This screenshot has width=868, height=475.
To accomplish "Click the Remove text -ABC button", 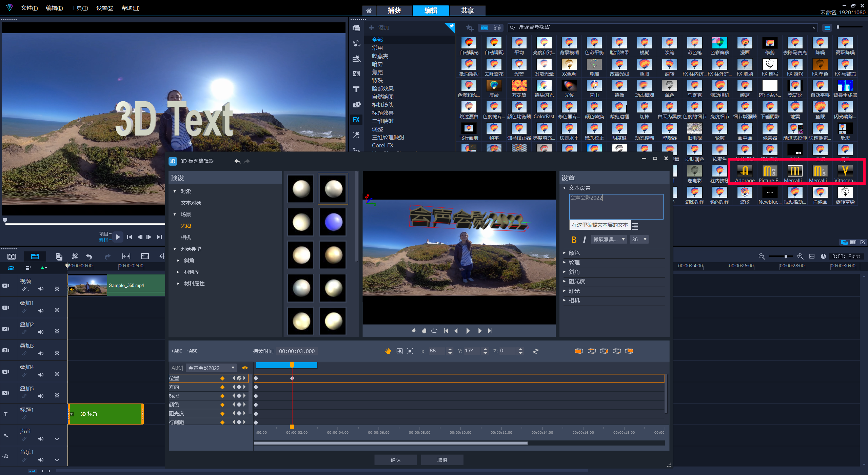I will 192,351.
